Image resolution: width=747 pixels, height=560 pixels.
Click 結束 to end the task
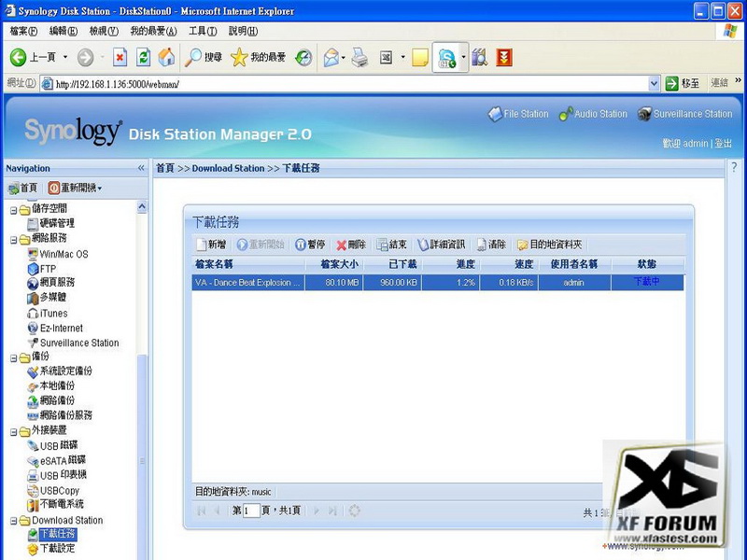pos(391,245)
